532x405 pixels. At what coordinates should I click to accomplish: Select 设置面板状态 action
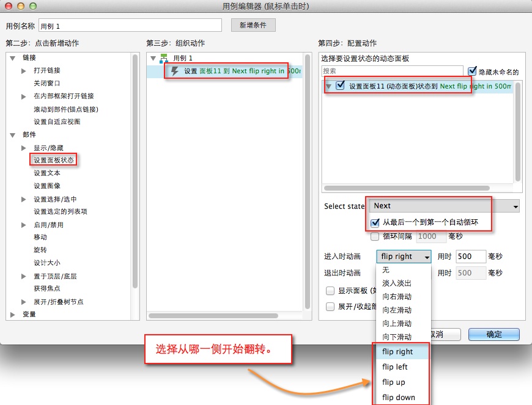pos(54,160)
